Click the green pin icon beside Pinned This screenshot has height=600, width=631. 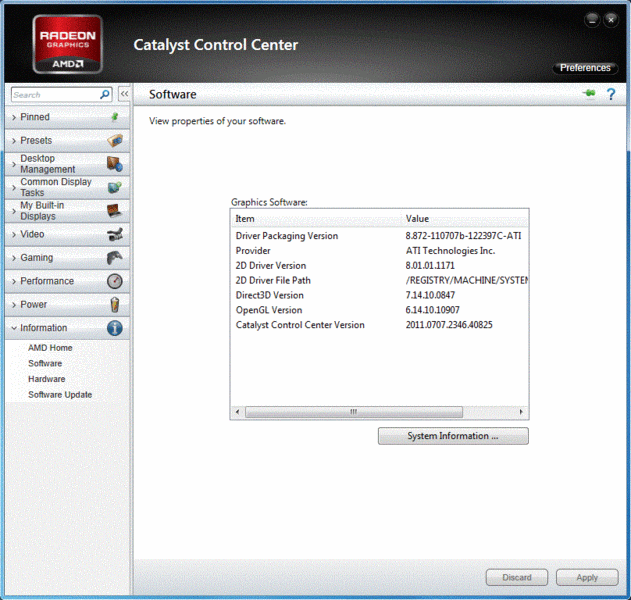(x=115, y=117)
